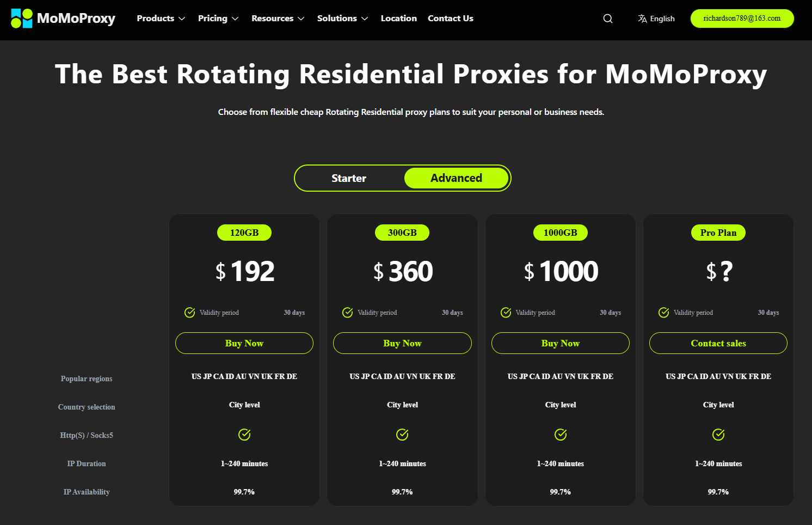Click the language translate icon
The height and width of the screenshot is (525, 812).
[x=643, y=19]
